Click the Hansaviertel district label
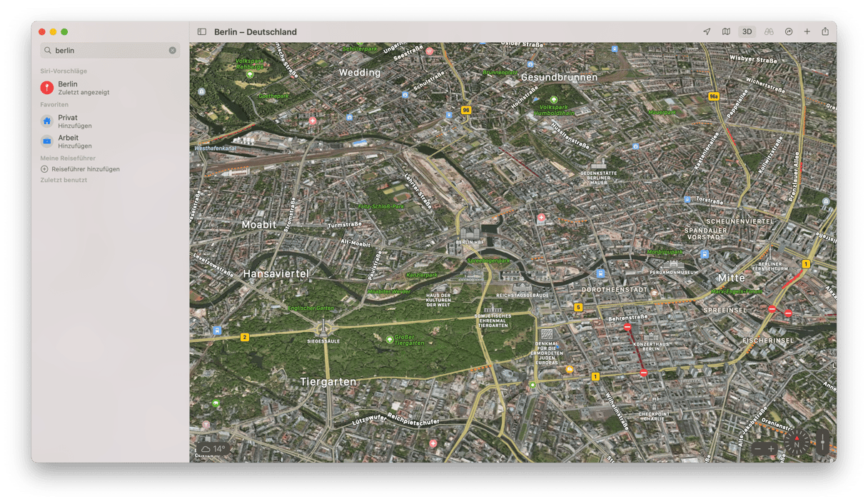The image size is (868, 504). coord(276,273)
